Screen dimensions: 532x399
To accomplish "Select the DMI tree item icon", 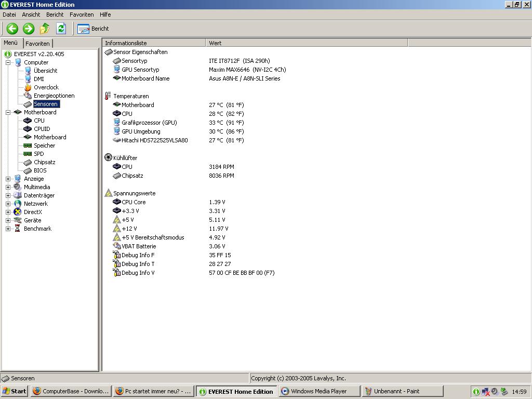I will tap(28, 79).
